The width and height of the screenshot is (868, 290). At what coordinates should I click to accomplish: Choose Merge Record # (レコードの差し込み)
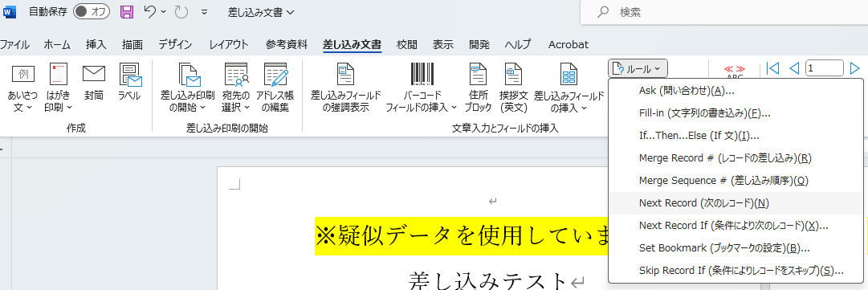tap(736, 158)
